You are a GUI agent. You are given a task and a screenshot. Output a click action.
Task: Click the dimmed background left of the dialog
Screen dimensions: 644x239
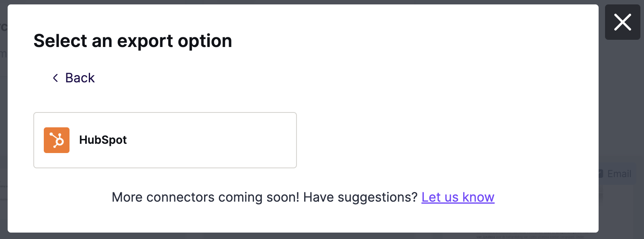pyautogui.click(x=4, y=121)
